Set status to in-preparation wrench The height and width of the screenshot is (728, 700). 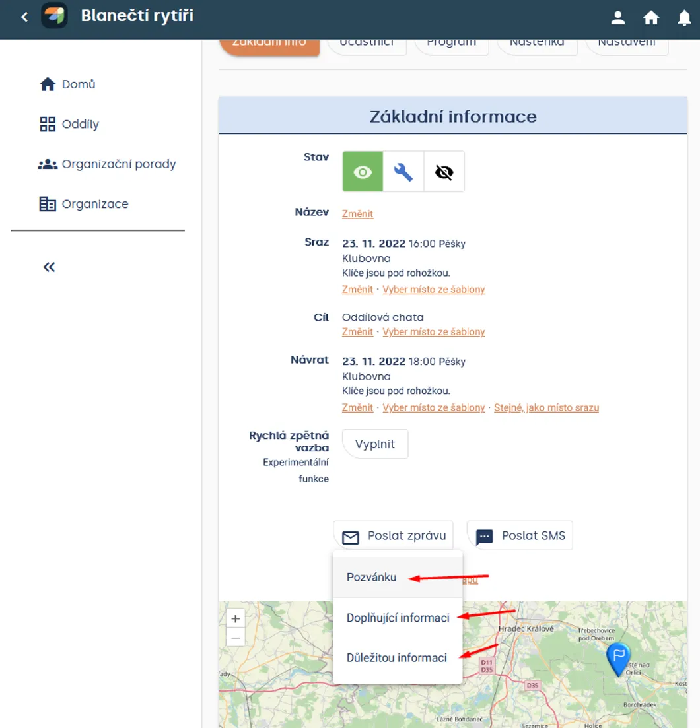click(x=403, y=172)
